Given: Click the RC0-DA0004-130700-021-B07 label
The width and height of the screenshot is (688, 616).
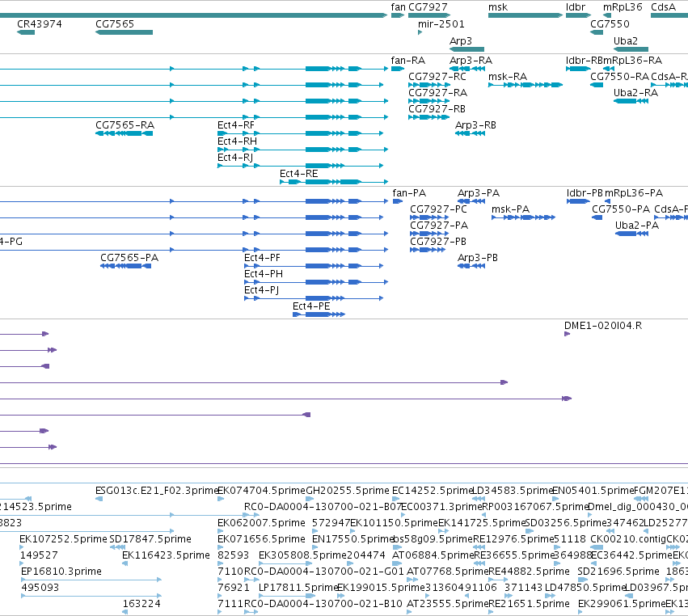Looking at the screenshot, I should pyautogui.click(x=323, y=507).
